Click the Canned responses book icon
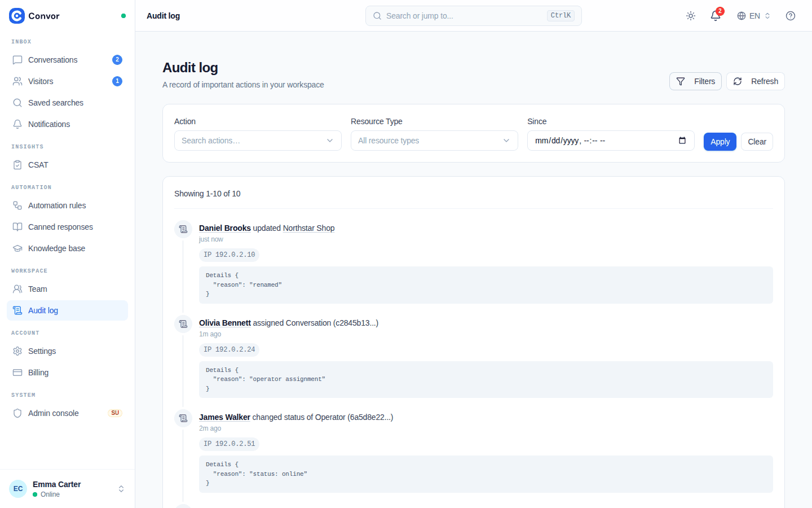Screen dimensions: 812x508 click(17, 227)
